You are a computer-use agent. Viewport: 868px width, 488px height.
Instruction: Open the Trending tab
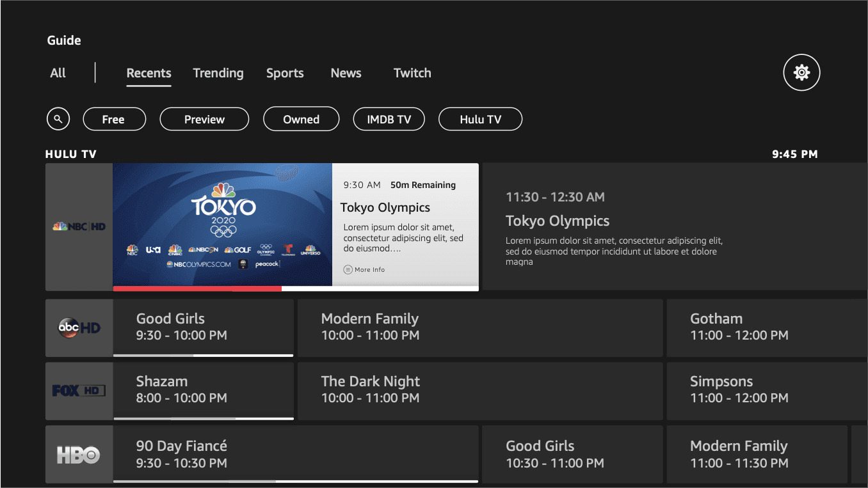tap(218, 73)
